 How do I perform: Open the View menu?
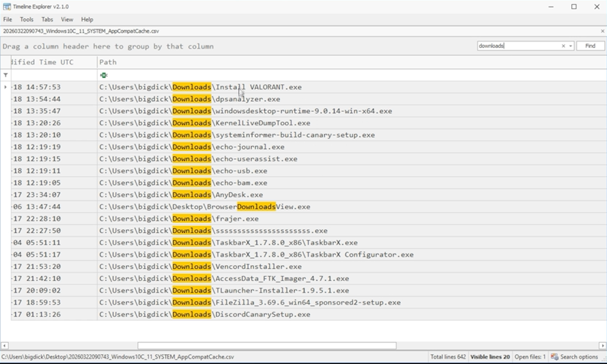tap(67, 19)
